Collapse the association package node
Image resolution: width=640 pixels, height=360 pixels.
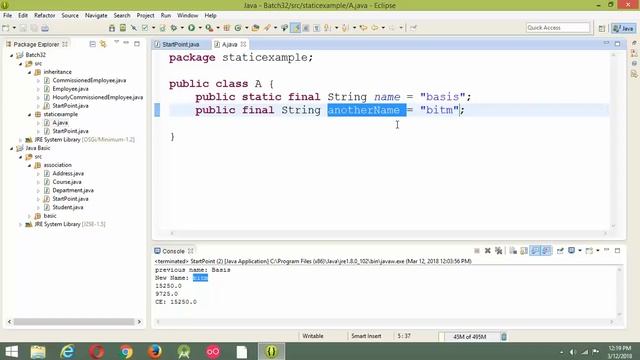pyautogui.click(x=29, y=165)
